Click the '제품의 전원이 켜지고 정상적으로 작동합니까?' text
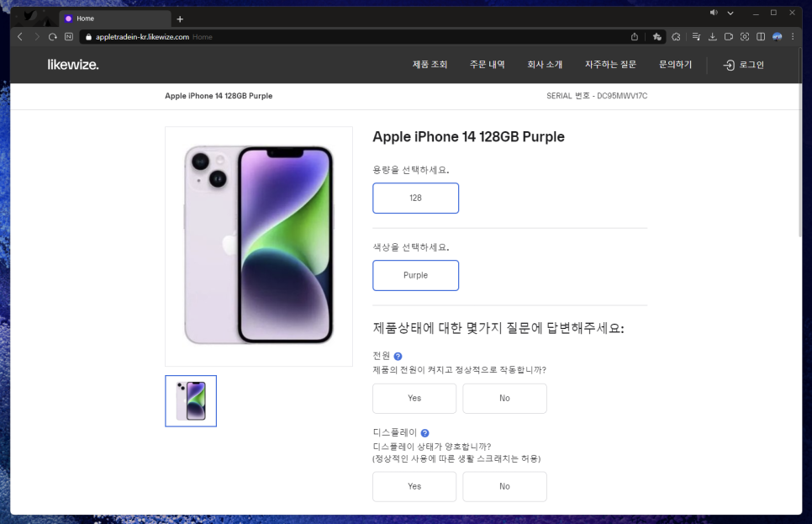 [459, 370]
